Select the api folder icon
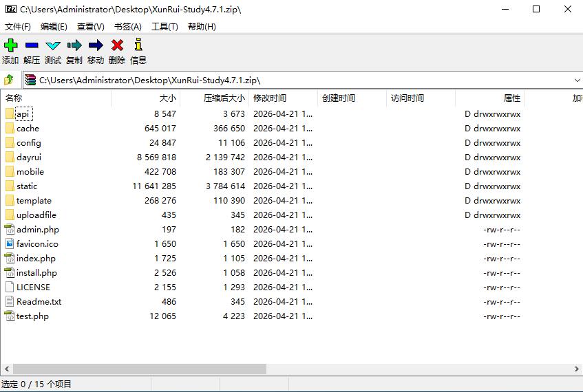This screenshot has width=583, height=392. (10, 113)
